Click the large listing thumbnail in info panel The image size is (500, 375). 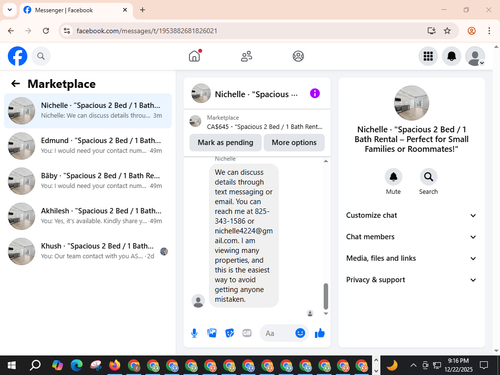411,103
